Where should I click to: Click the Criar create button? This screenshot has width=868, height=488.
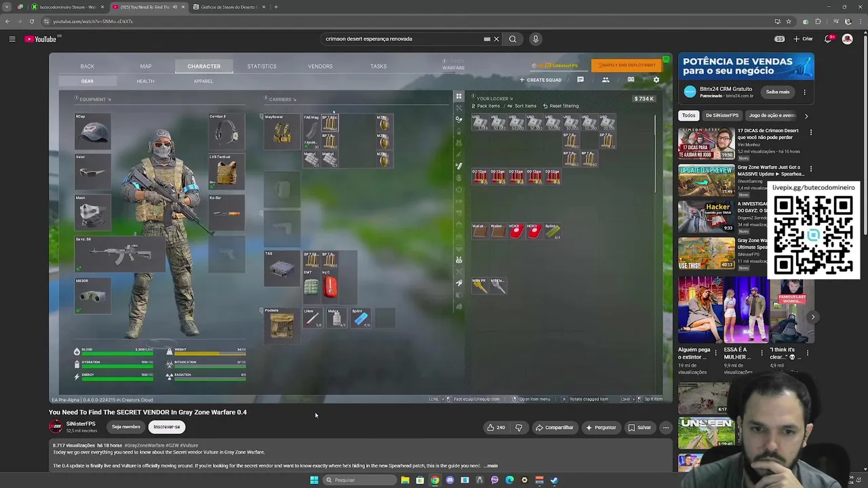click(804, 39)
